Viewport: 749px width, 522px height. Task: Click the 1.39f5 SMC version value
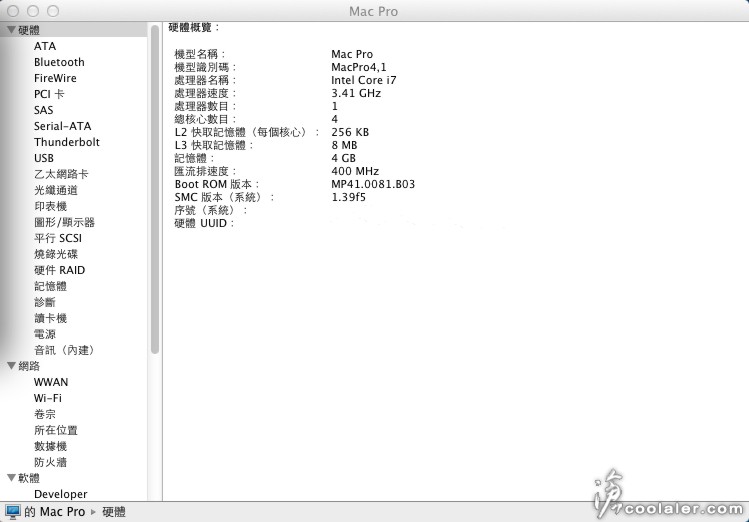pos(348,197)
